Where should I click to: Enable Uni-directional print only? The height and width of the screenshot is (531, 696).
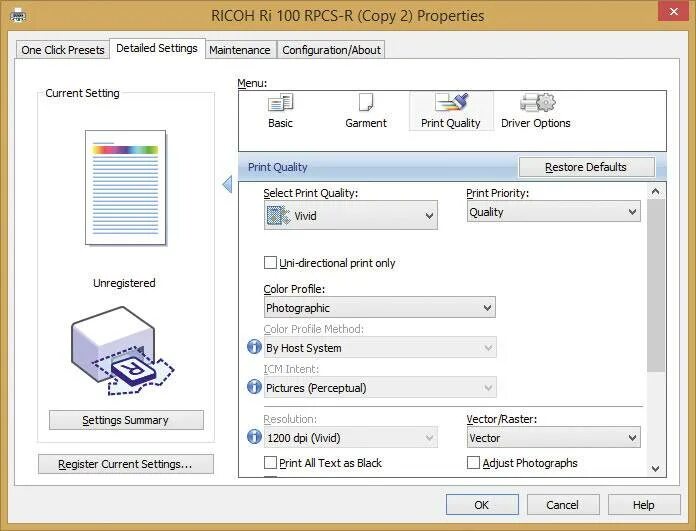pos(270,262)
